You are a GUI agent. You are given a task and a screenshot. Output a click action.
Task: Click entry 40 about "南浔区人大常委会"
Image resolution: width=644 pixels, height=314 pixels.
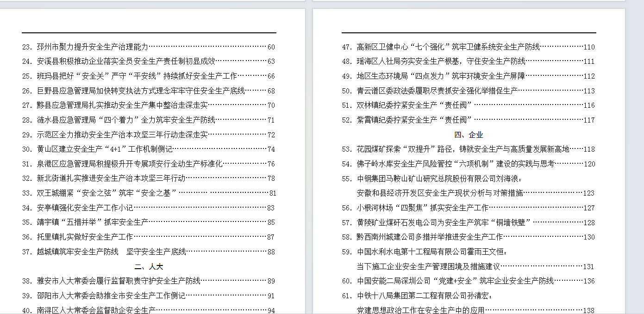tap(149, 310)
